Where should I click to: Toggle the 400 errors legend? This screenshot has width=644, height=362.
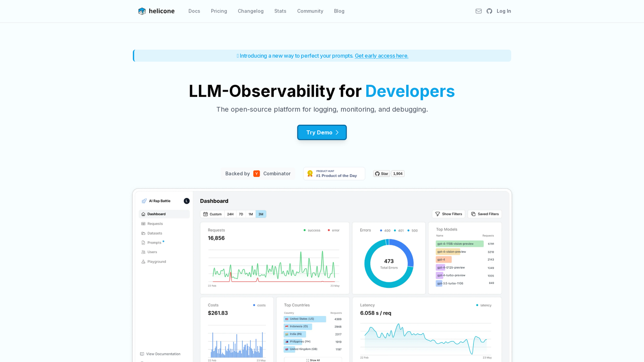(385, 231)
